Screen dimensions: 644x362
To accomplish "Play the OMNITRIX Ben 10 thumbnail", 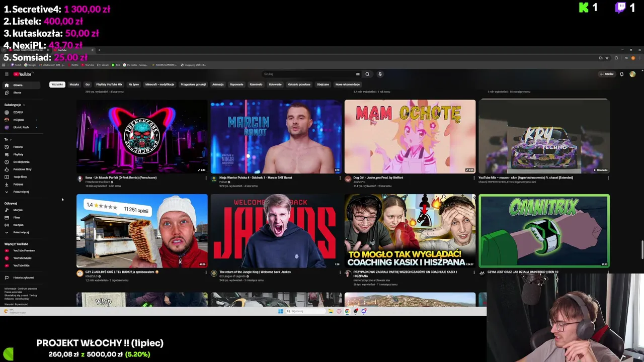I will (x=544, y=231).
